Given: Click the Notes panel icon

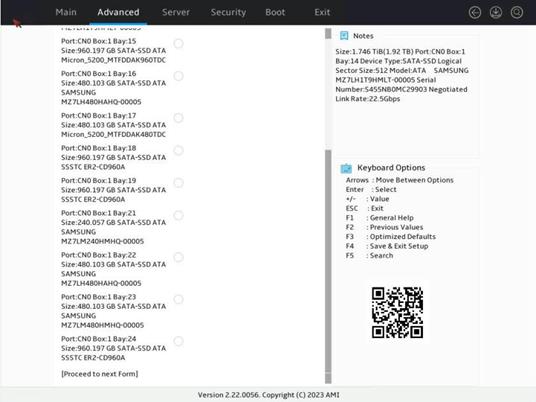Looking at the screenshot, I should tap(344, 36).
